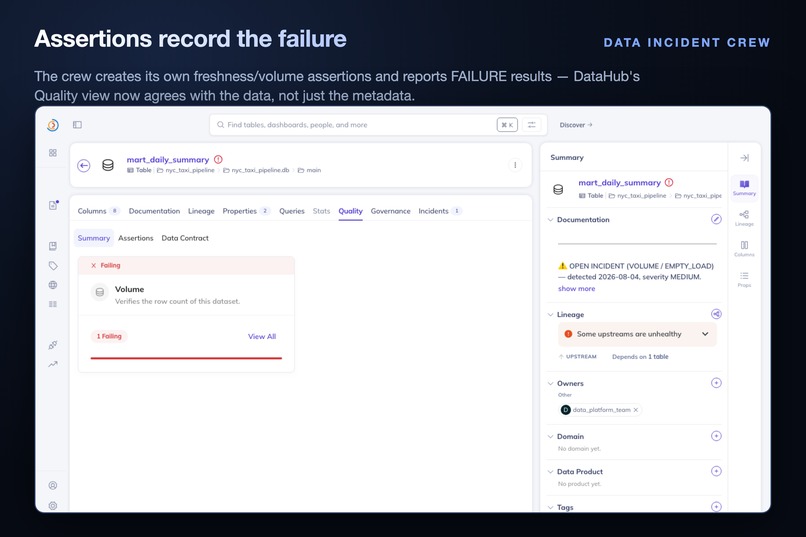Open the home grid icon in sidebar

click(x=52, y=153)
